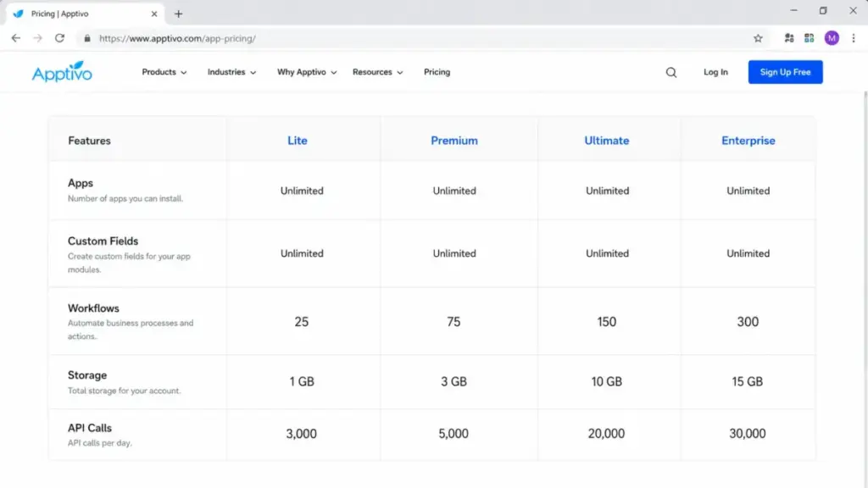Click 'Number of apps you can install.' description

point(125,198)
